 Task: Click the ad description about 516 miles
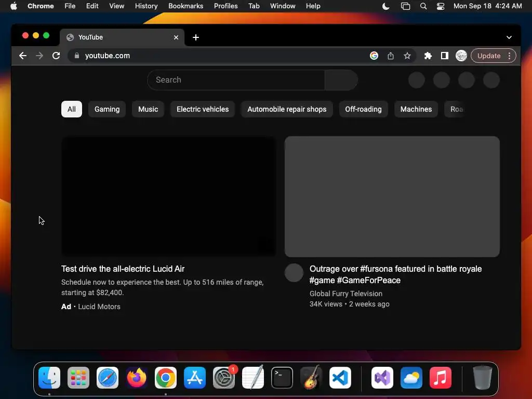[x=162, y=287]
